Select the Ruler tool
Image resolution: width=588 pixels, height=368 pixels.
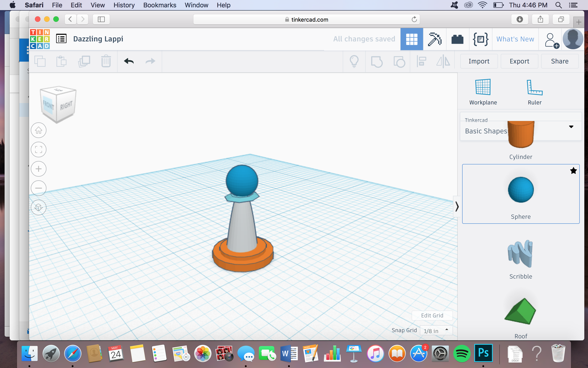(534, 92)
